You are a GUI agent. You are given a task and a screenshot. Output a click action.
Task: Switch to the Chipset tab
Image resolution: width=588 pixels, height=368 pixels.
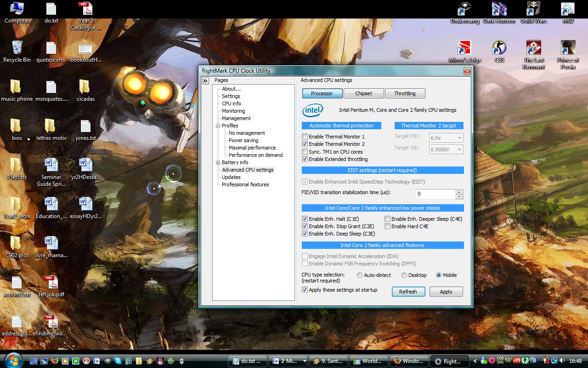coord(364,93)
